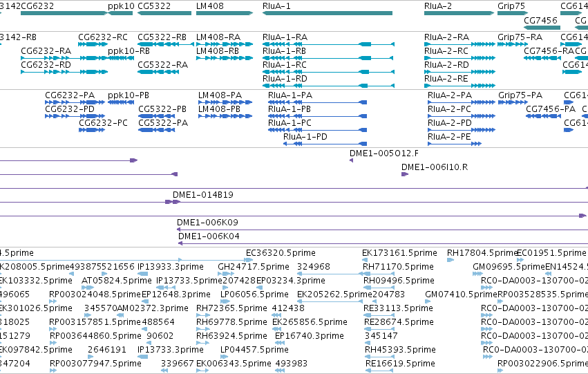Select the RluA-1-RA transcript
Viewport: 588px width, 374px height.
tap(328, 44)
